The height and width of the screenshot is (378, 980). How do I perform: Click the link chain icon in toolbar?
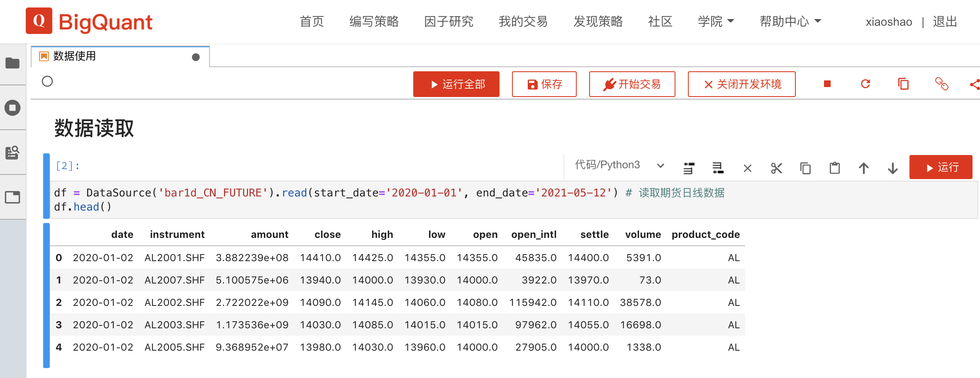941,84
